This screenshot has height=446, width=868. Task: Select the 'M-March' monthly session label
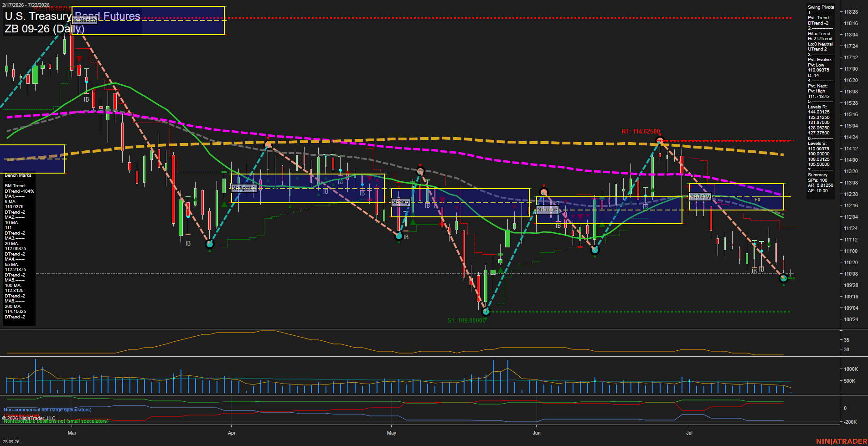[x=85, y=20]
